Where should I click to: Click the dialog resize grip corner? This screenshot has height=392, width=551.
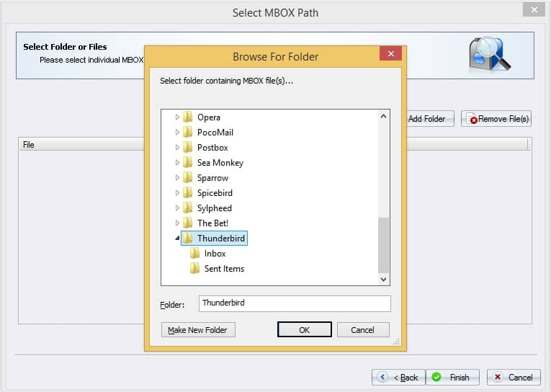[396, 342]
